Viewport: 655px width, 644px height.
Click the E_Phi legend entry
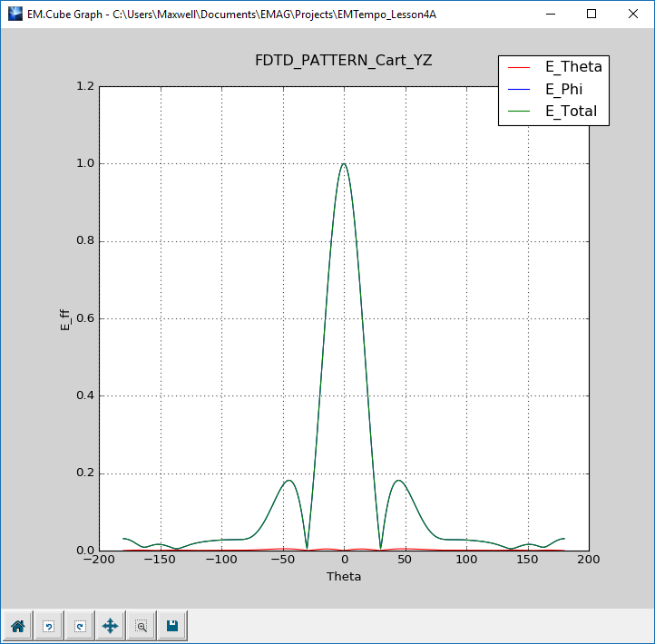564,89
